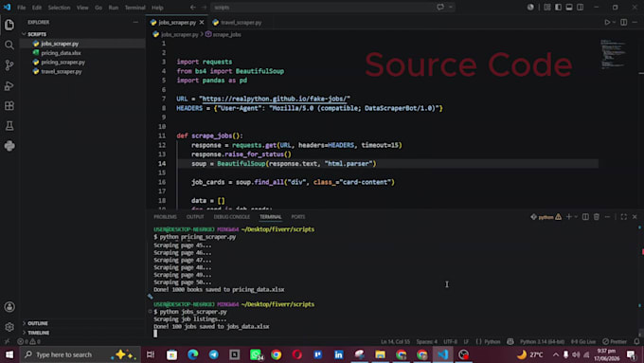Start the Go Live server
This screenshot has height=363, width=644.
point(583,341)
